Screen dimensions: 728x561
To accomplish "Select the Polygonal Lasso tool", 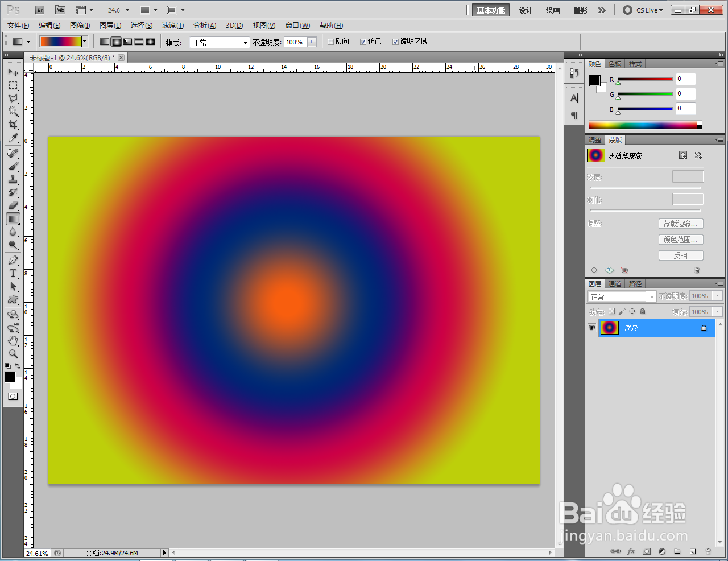I will pos(13,98).
